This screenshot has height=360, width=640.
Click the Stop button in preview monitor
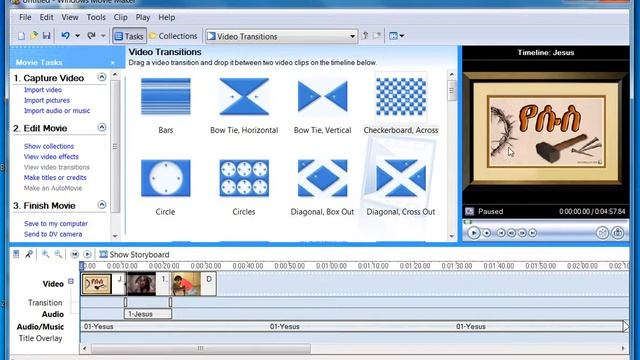click(x=487, y=233)
